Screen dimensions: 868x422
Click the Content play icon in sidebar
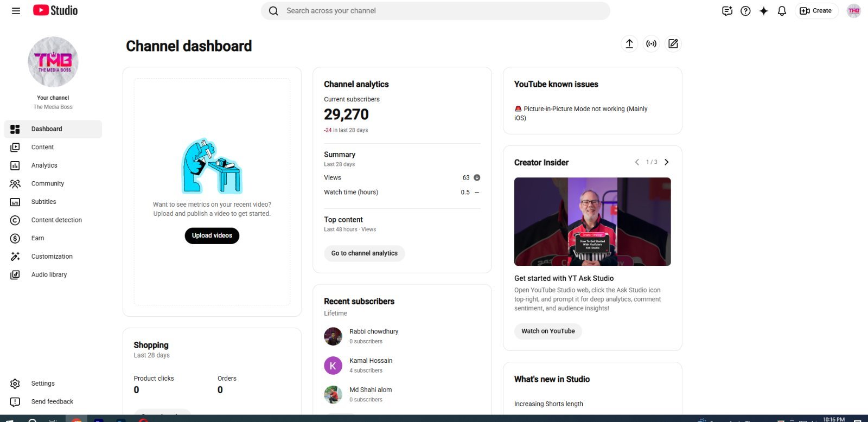point(15,148)
